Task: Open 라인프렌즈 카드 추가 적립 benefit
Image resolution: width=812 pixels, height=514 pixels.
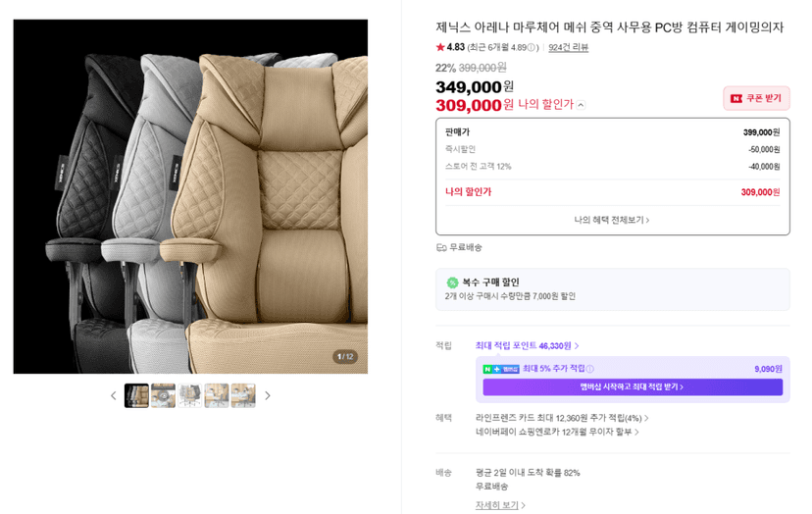Action: [x=562, y=418]
